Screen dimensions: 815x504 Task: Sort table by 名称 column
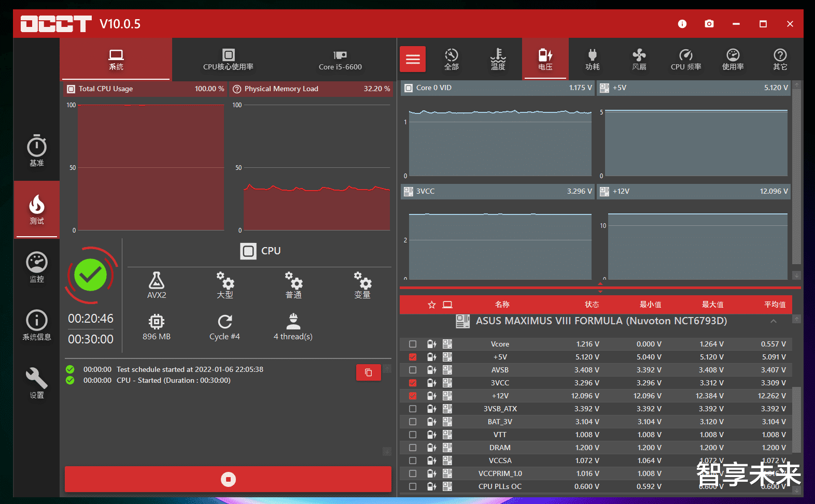click(x=502, y=305)
